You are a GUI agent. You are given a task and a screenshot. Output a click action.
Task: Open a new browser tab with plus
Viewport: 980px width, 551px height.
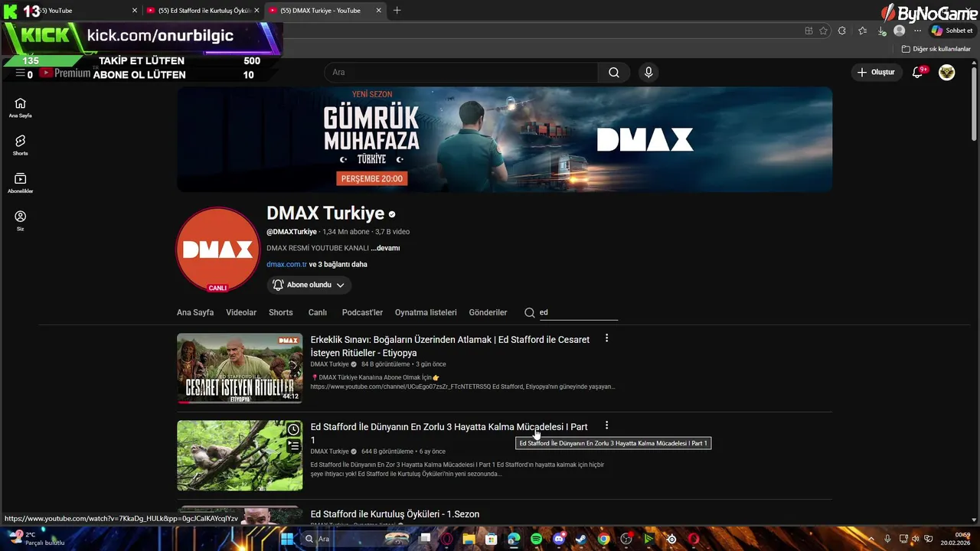pyautogui.click(x=397, y=11)
